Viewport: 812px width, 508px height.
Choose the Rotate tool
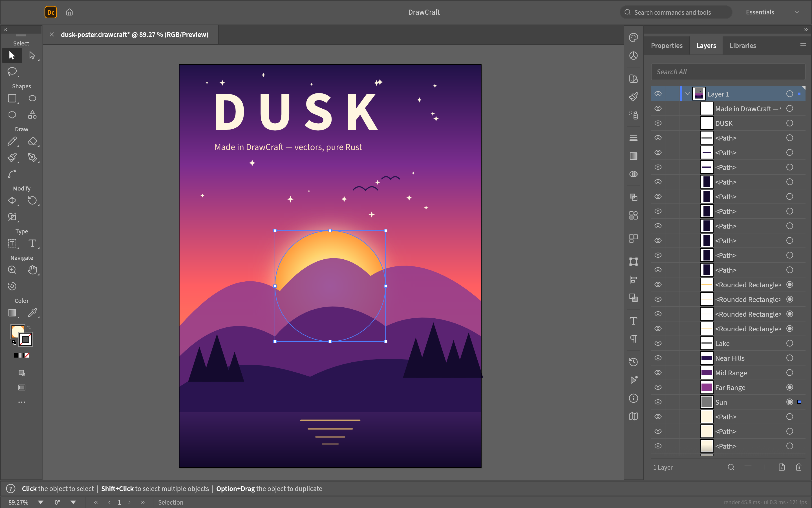pos(32,201)
